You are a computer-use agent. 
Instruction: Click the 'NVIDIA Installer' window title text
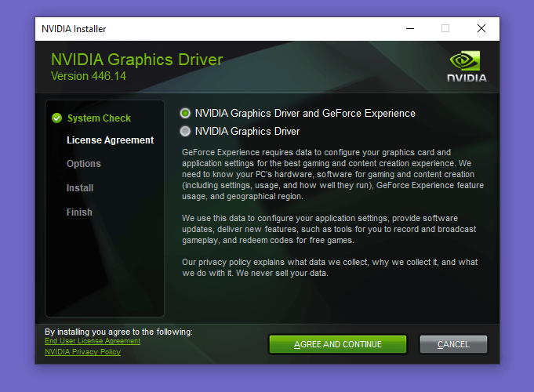click(x=74, y=29)
